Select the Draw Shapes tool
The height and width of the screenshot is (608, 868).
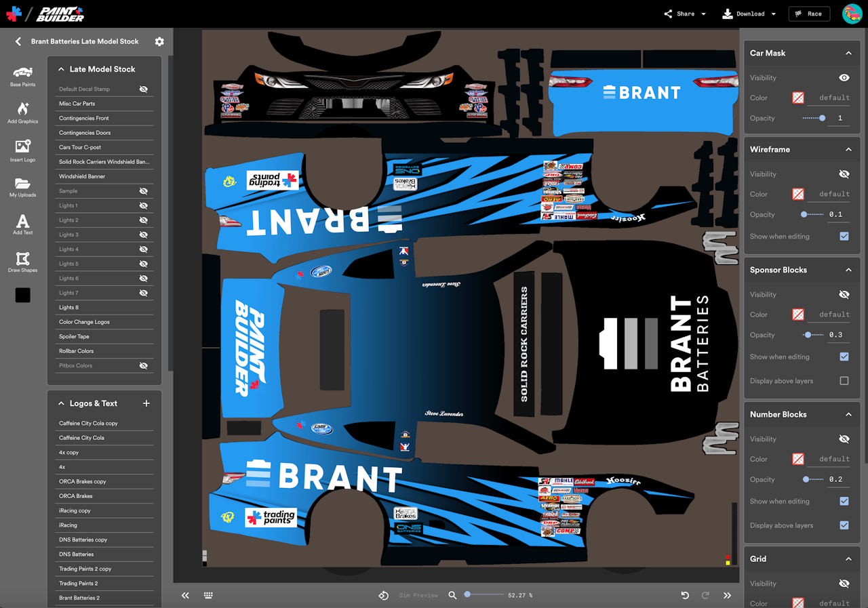22,262
